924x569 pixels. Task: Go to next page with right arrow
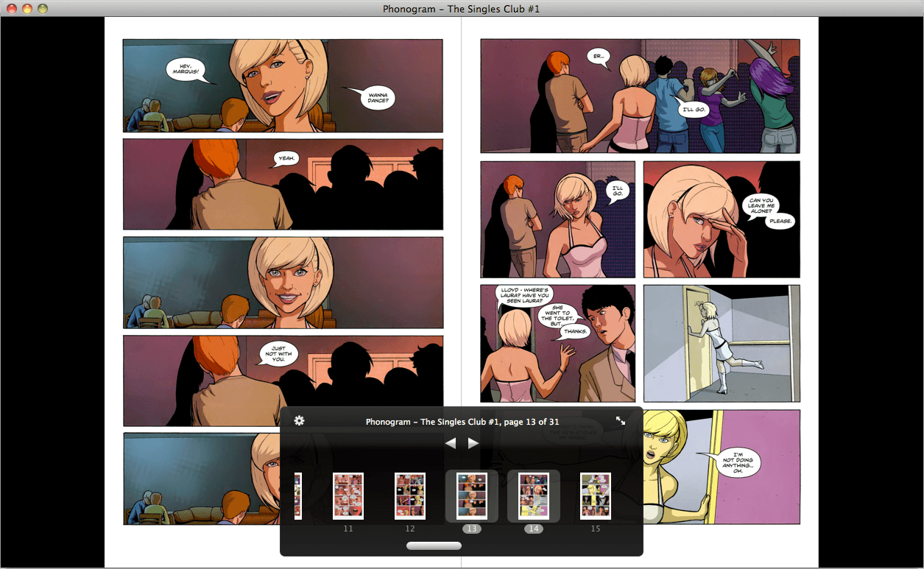click(473, 443)
